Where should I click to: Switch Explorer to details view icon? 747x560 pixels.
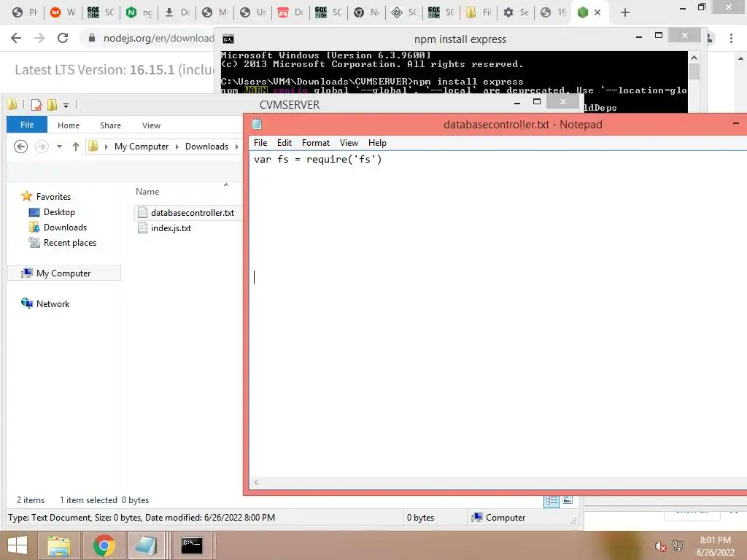click(x=551, y=500)
